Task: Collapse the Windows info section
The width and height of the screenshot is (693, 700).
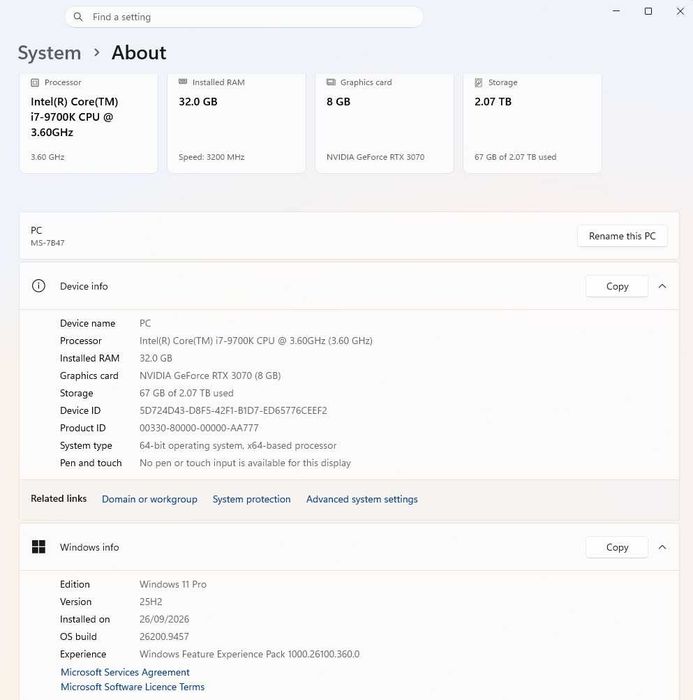Action: [x=662, y=547]
